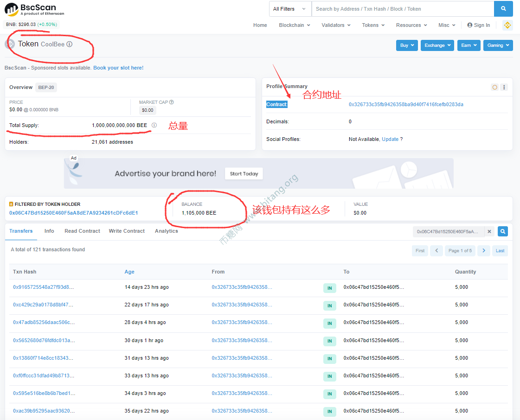Go to previous page with left chevron
The image size is (520, 420).
[437, 251]
